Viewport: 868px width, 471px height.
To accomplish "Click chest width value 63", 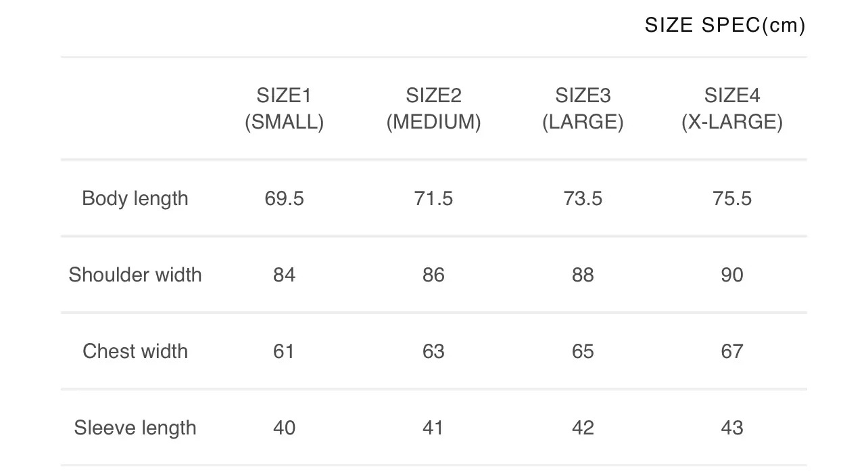I will coord(433,351).
